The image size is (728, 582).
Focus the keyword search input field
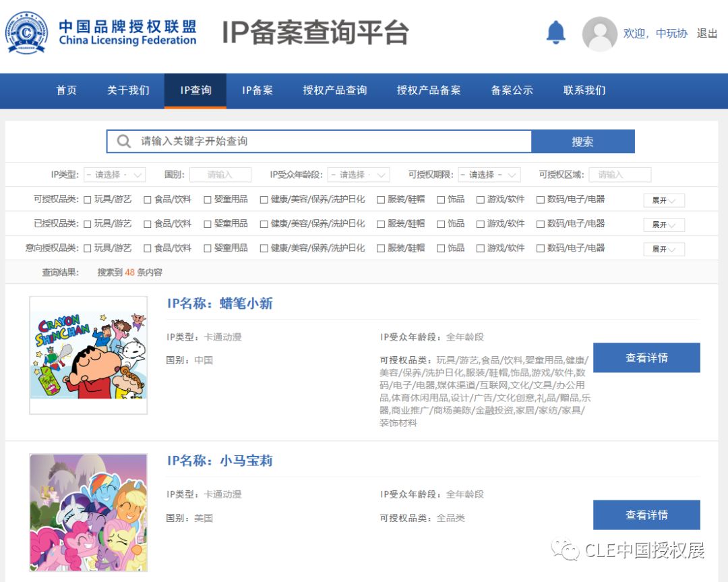319,141
